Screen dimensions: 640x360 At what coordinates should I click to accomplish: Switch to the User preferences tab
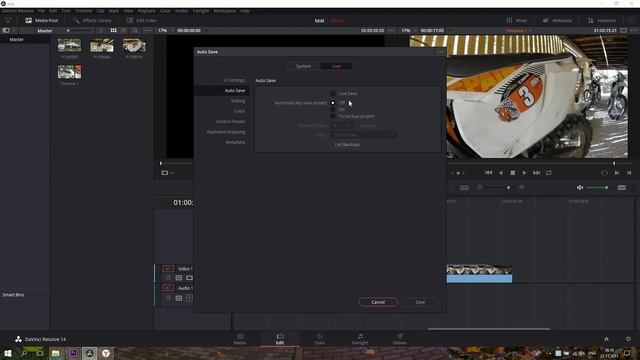(336, 66)
